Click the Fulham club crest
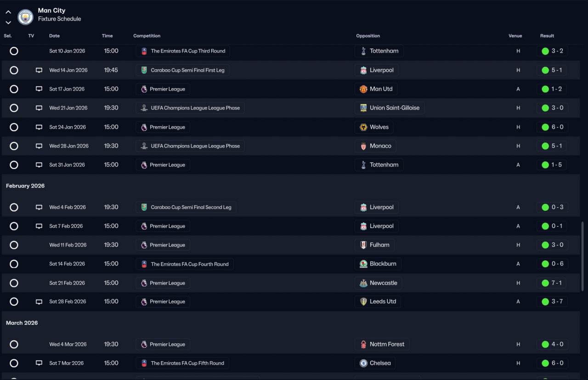This screenshot has height=380, width=588. tap(363, 245)
